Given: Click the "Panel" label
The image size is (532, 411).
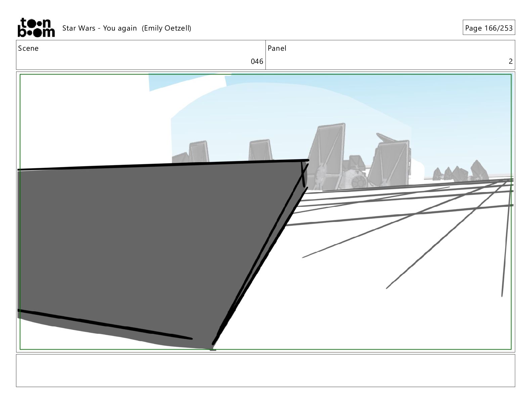Looking at the screenshot, I should click(x=277, y=48).
